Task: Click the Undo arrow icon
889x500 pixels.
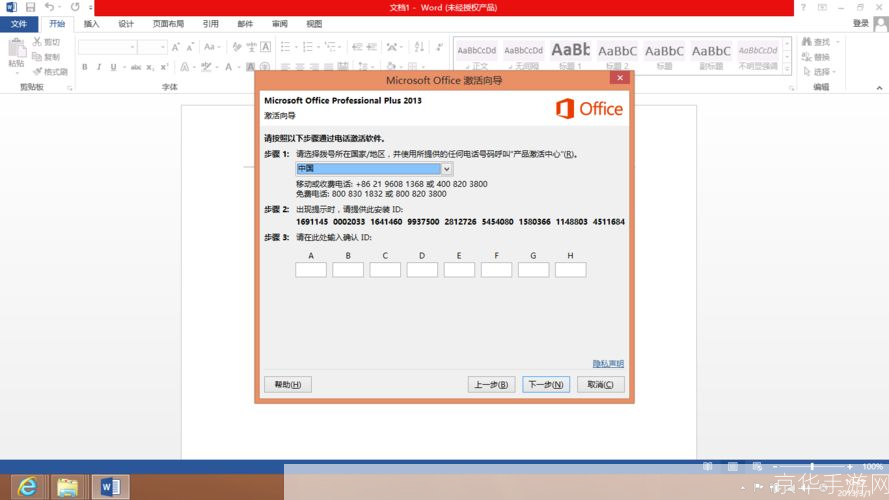Action: [x=49, y=7]
